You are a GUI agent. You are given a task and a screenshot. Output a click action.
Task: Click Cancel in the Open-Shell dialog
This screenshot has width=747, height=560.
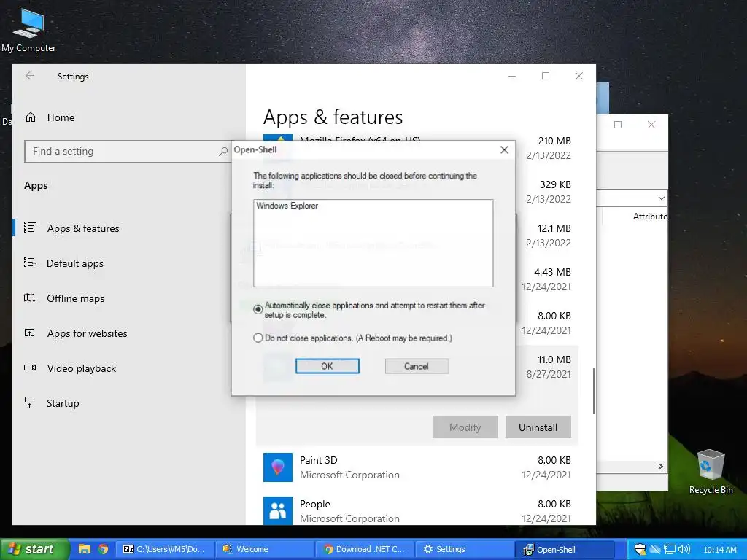pyautogui.click(x=417, y=366)
